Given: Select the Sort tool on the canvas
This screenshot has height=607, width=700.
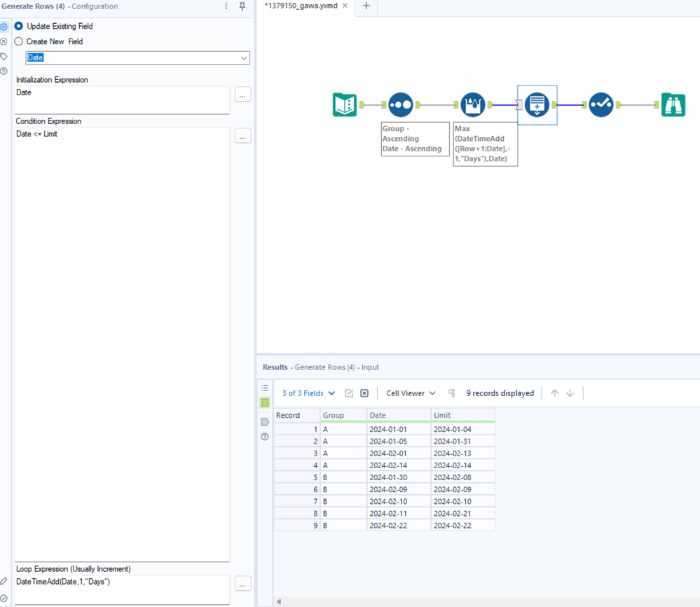Looking at the screenshot, I should click(x=400, y=104).
